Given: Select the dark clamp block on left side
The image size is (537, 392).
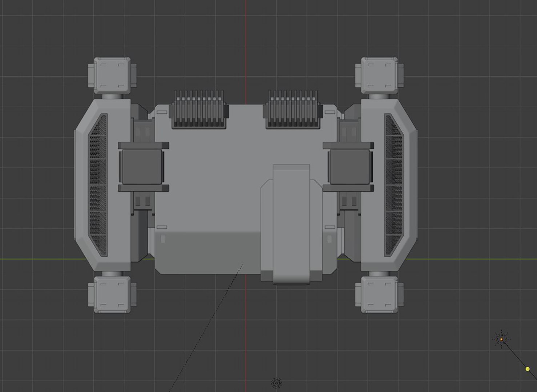Looking at the screenshot, I should point(143,167).
